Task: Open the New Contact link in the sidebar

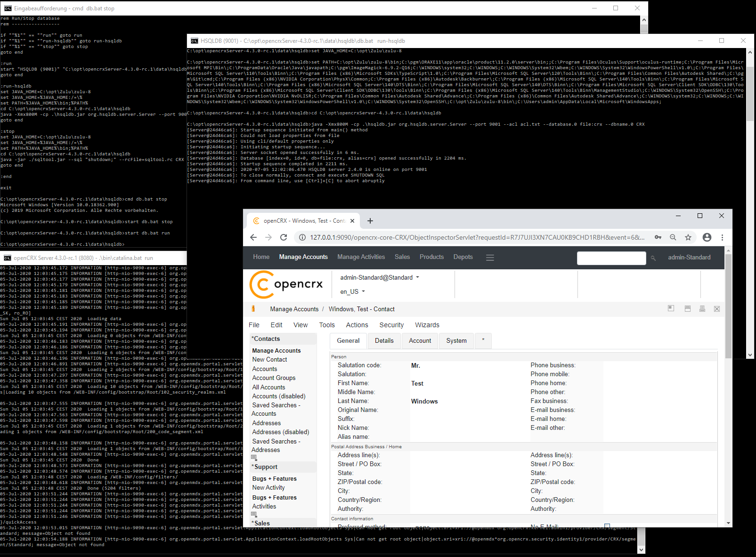Action: pos(269,359)
